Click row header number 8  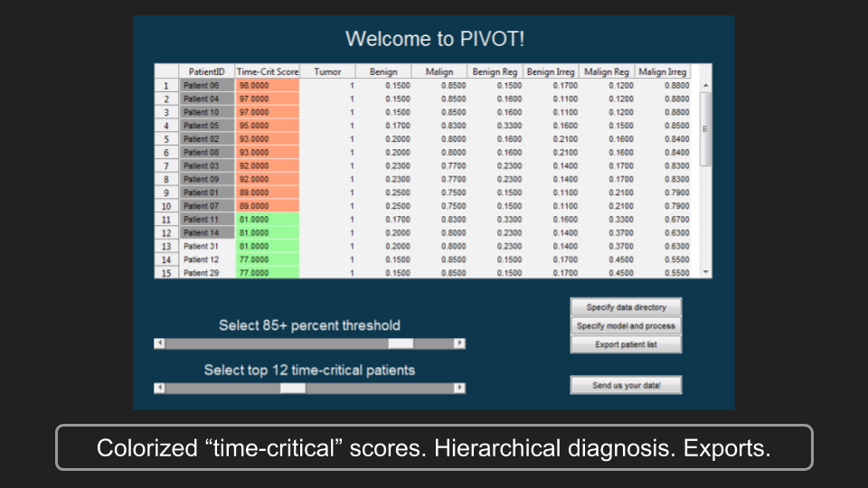coord(166,179)
